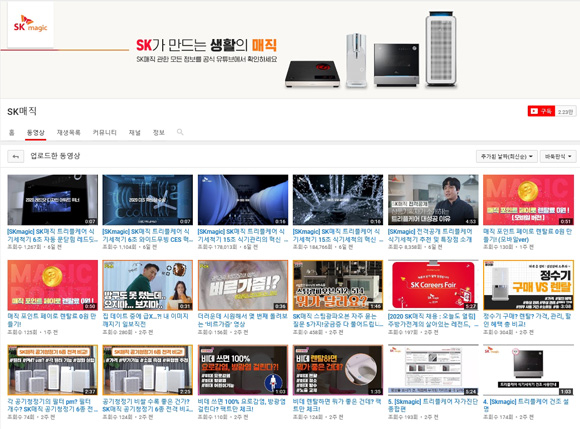The height and width of the screenshot is (429, 580).
Task: Click the 4:53 interview video thumbnail
Action: coord(433,200)
